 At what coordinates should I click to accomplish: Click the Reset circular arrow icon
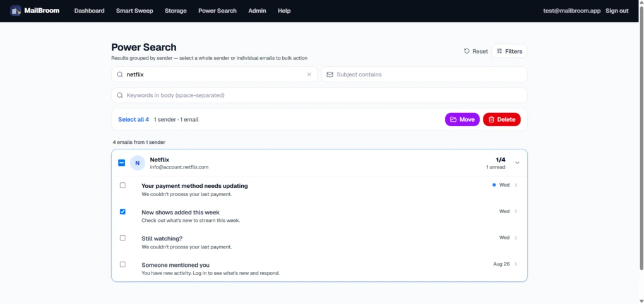(467, 51)
